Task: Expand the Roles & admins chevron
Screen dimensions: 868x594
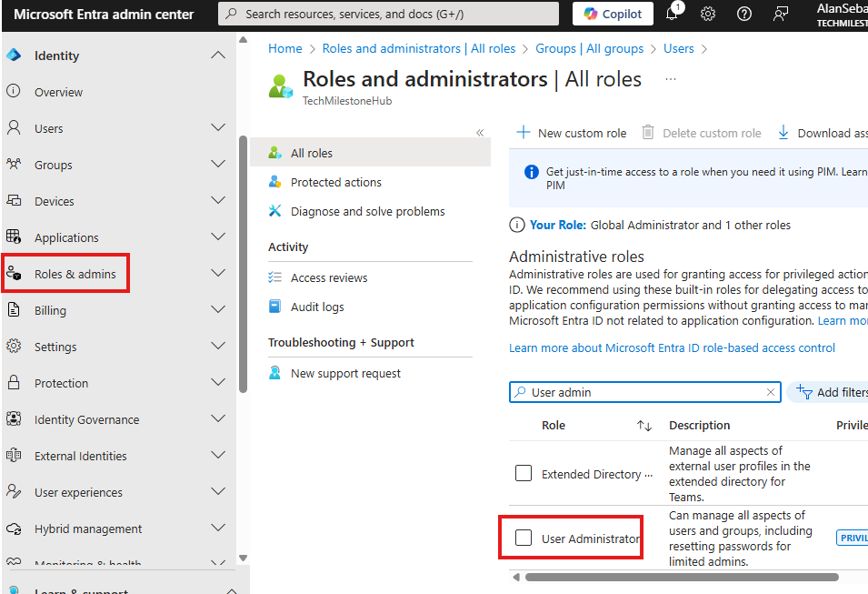Action: click(x=219, y=273)
